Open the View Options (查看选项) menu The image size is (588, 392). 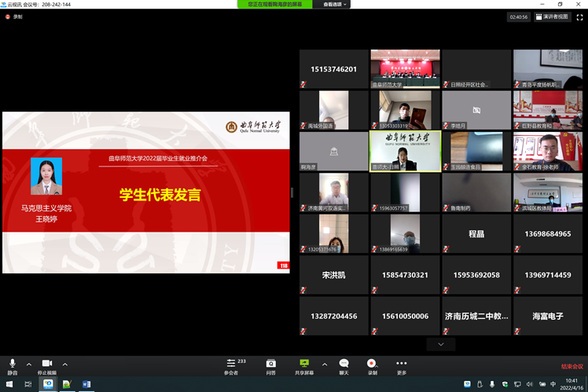[336, 4]
